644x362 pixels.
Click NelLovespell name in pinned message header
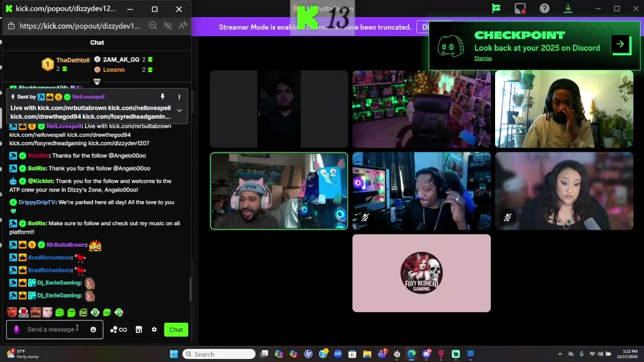click(x=88, y=97)
